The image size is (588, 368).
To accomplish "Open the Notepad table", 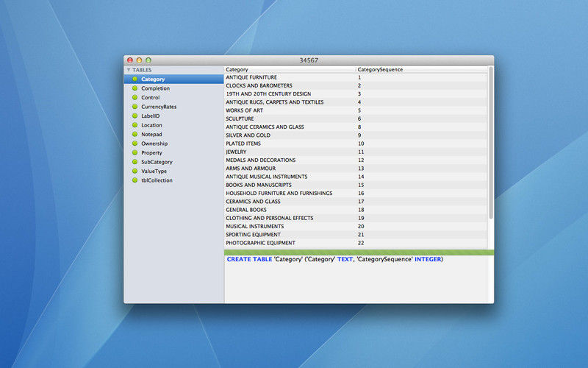I will click(174, 135).
